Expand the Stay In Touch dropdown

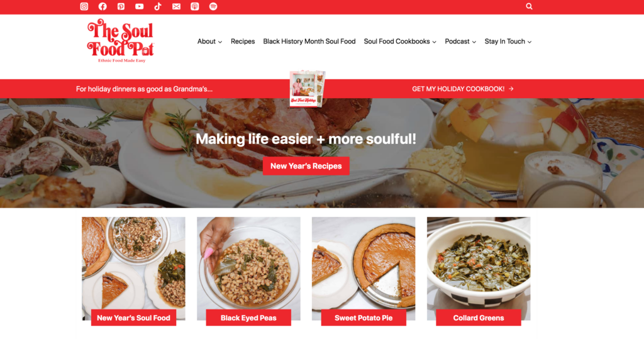pyautogui.click(x=508, y=42)
